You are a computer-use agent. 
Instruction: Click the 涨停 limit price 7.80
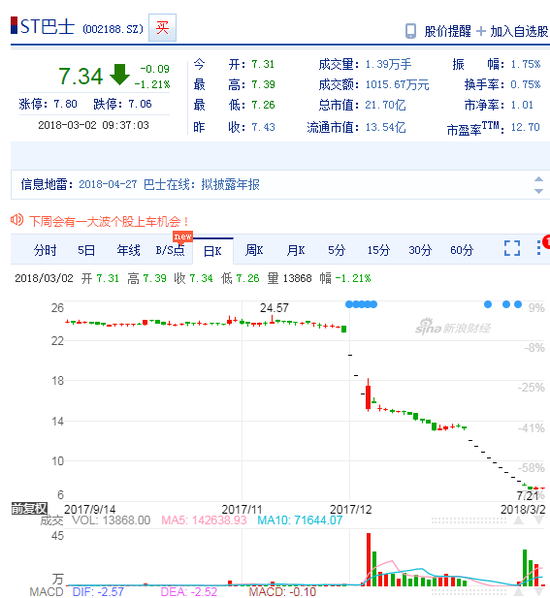tap(65, 104)
